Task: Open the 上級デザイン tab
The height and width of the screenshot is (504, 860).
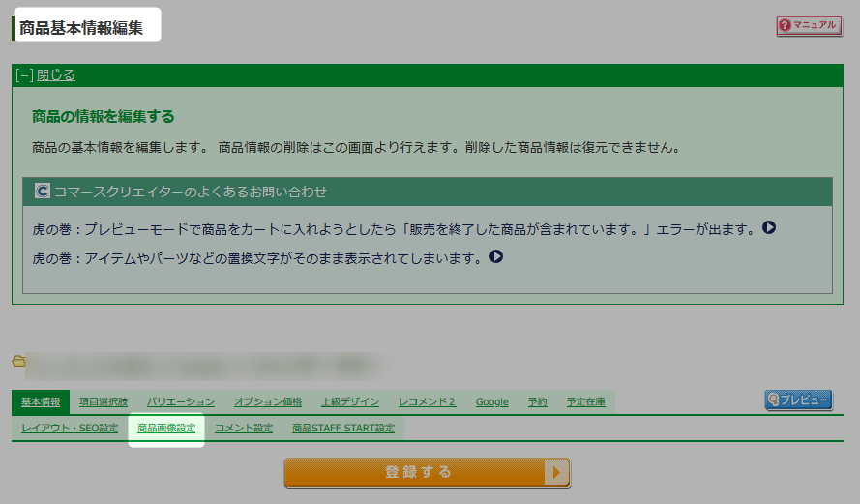Action: (350, 402)
